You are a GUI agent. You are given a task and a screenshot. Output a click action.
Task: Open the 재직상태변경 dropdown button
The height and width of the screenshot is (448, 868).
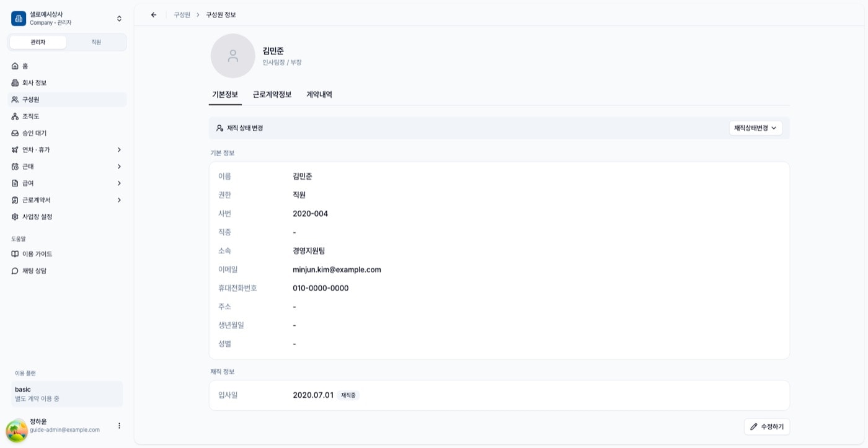[755, 128]
